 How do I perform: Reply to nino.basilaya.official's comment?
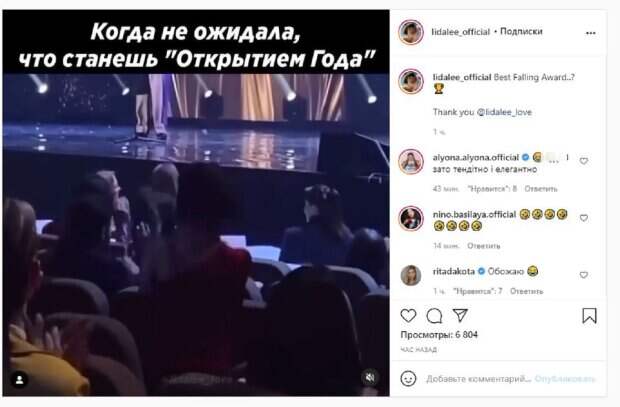[484, 246]
